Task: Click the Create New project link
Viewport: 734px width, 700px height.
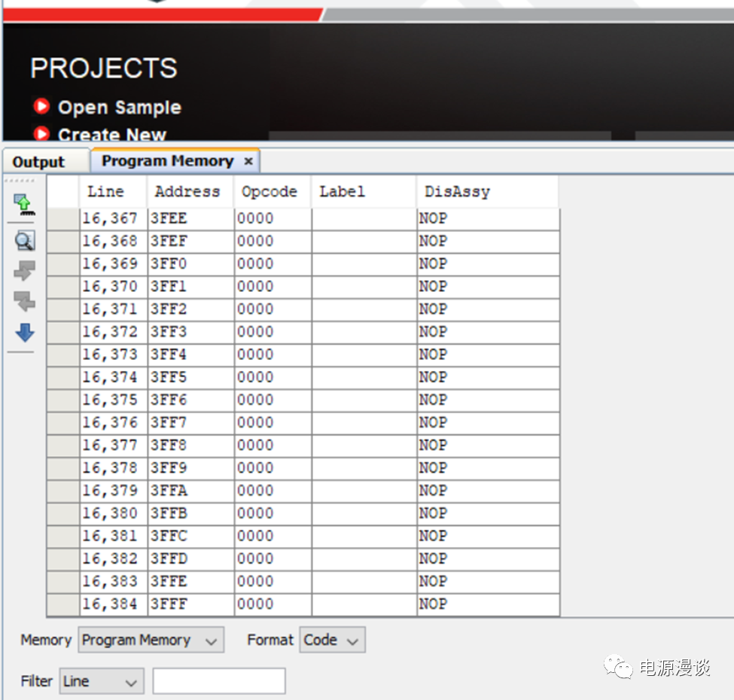Action: (x=112, y=135)
